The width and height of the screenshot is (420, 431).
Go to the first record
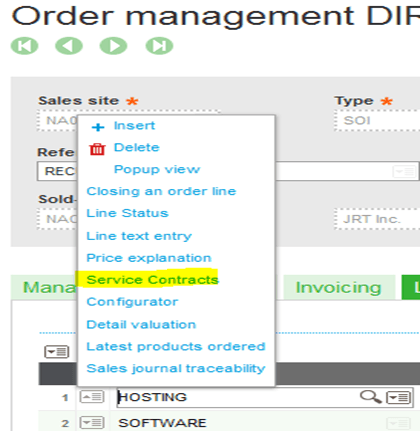pos(25,46)
